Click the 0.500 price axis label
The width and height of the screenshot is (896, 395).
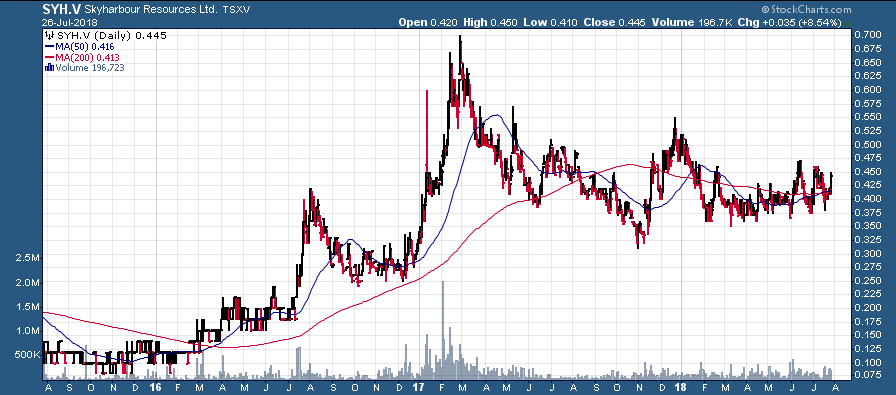point(867,144)
